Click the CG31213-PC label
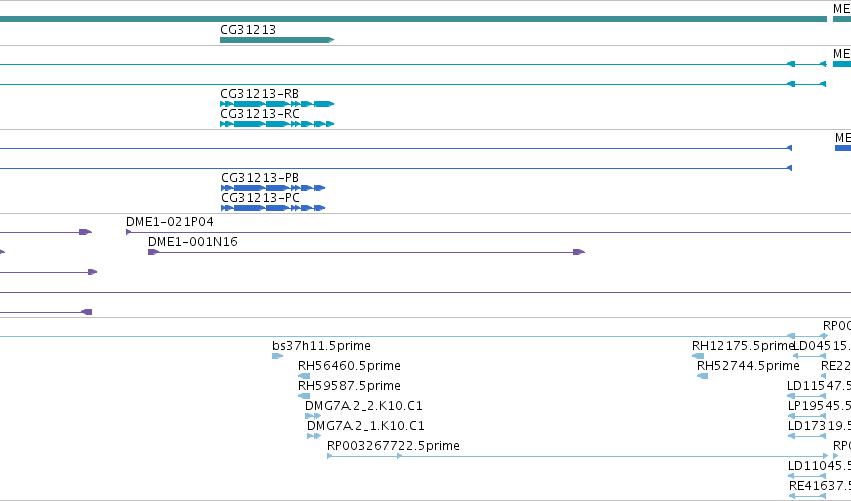 click(x=261, y=198)
